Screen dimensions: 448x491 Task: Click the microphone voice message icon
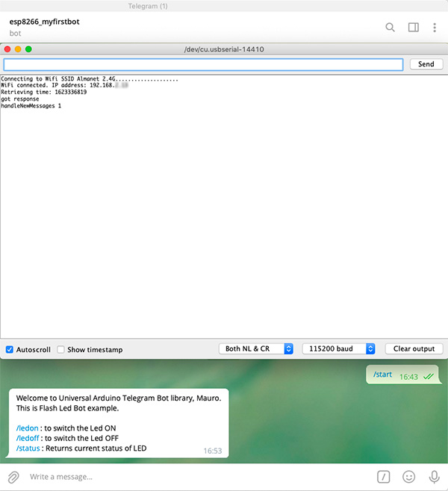point(435,477)
